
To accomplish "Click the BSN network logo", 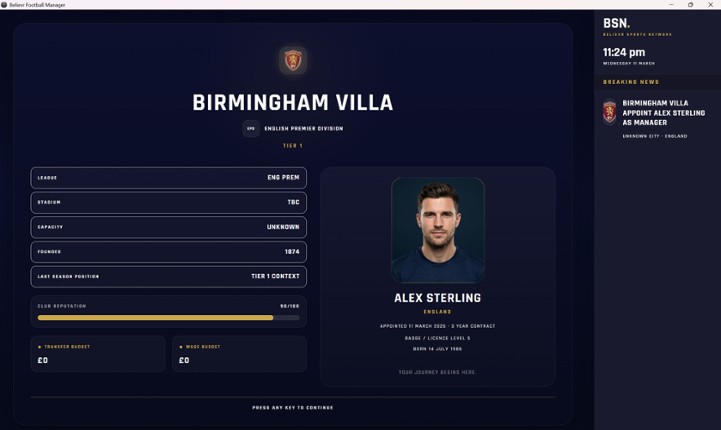I will pos(616,23).
